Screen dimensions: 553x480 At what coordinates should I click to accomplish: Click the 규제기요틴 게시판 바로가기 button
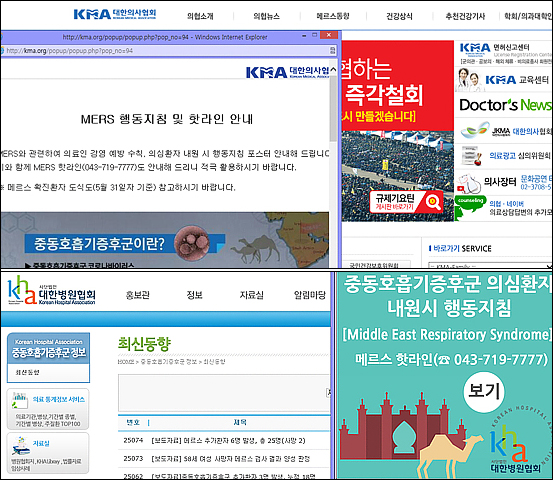(x=406, y=202)
